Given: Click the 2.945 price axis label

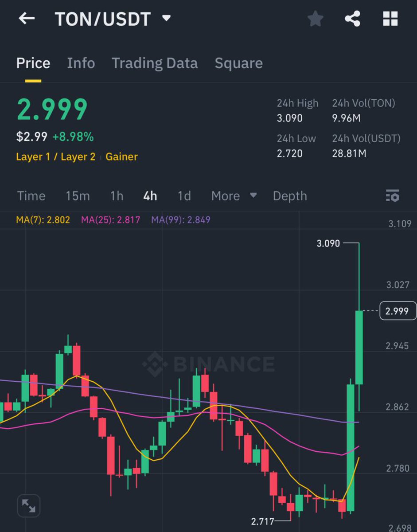Looking at the screenshot, I should coord(398,346).
